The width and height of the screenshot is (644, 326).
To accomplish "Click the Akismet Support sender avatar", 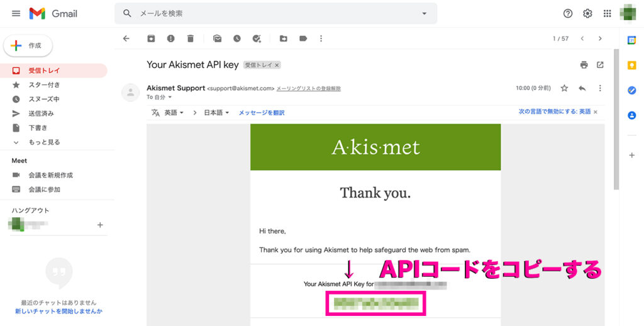I will (x=131, y=93).
